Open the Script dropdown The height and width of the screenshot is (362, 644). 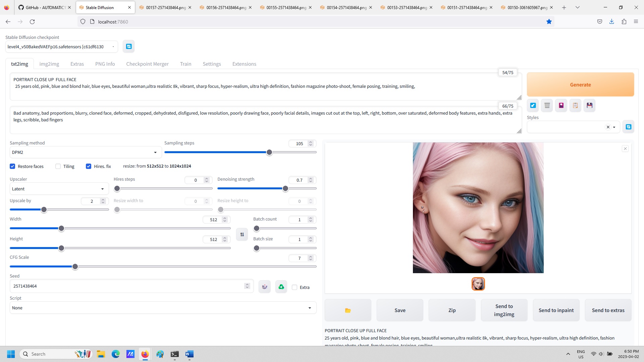(x=163, y=308)
